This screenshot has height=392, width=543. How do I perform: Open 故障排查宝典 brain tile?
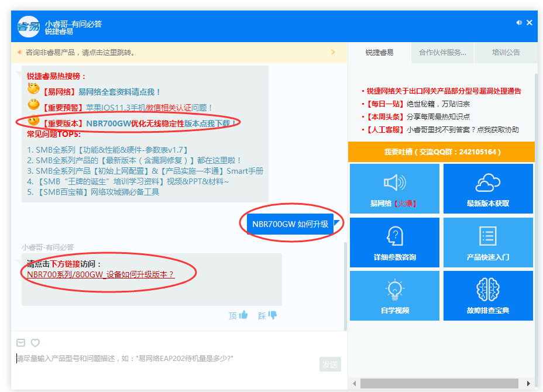[x=488, y=295]
